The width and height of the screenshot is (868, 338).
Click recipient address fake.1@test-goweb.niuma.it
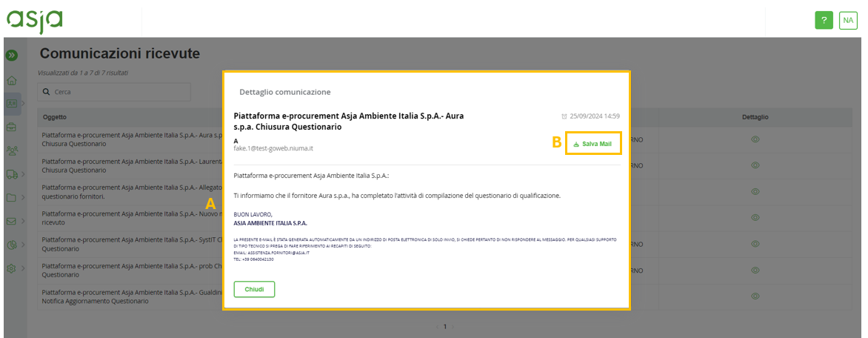point(274,148)
